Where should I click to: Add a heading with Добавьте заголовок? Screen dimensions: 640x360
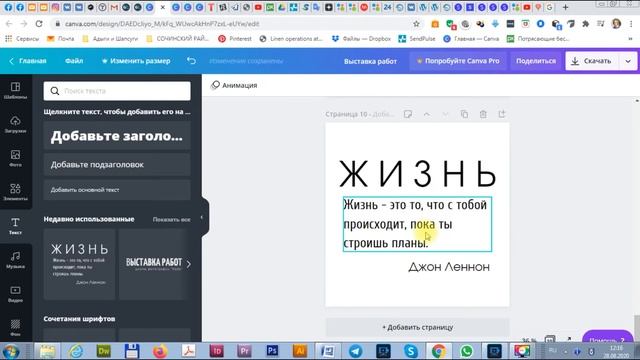click(x=117, y=136)
